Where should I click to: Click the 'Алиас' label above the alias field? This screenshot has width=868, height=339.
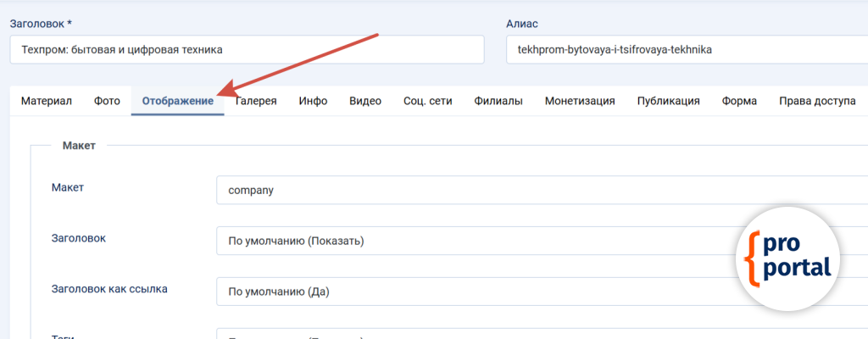[x=522, y=24]
